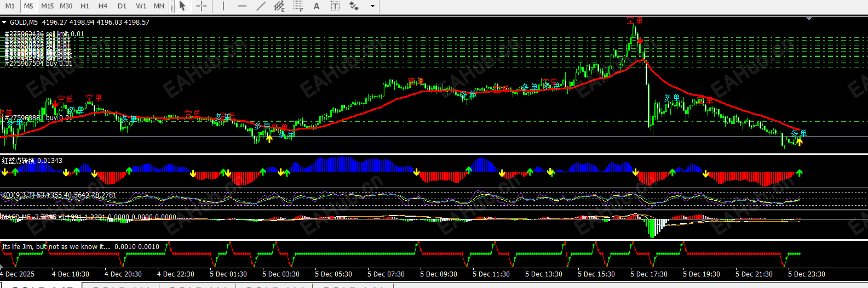This screenshot has width=868, height=288.
Task: Activate the crosshair tool
Action: [x=201, y=6]
